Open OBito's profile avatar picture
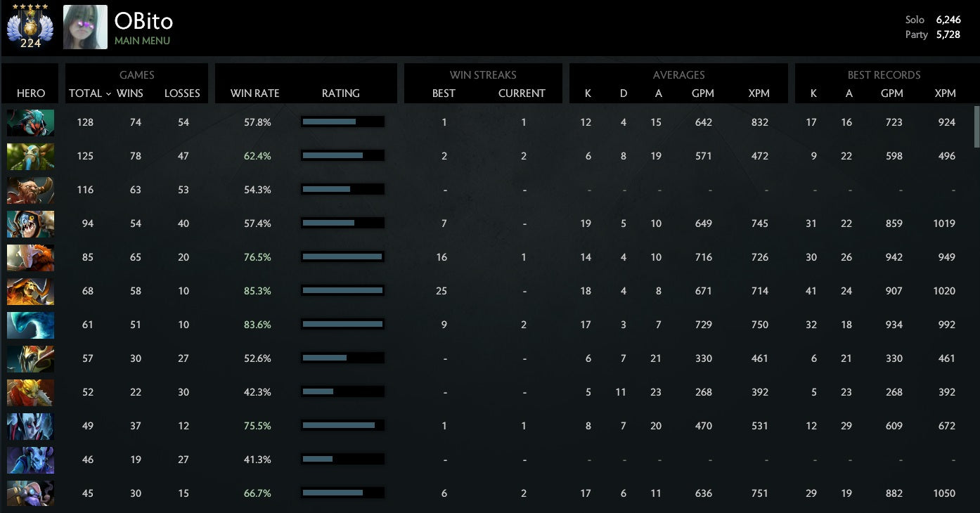Image resolution: width=980 pixels, height=513 pixels. (85, 27)
